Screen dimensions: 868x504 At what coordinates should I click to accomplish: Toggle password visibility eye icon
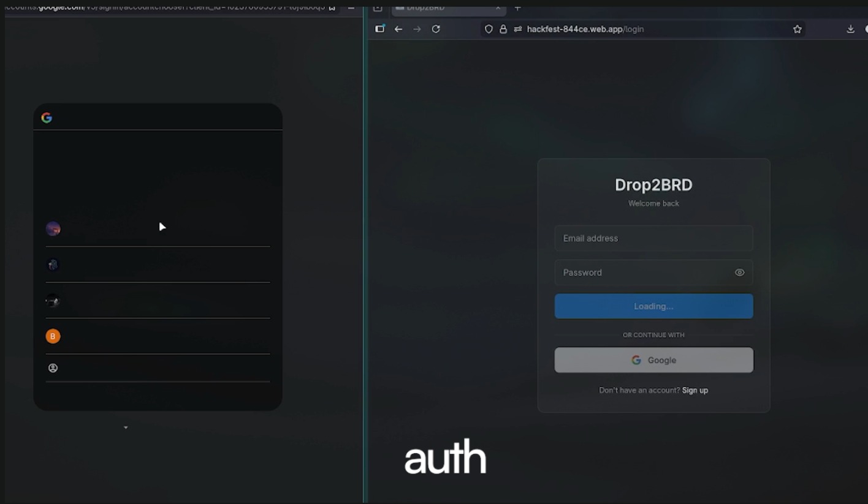(x=740, y=273)
